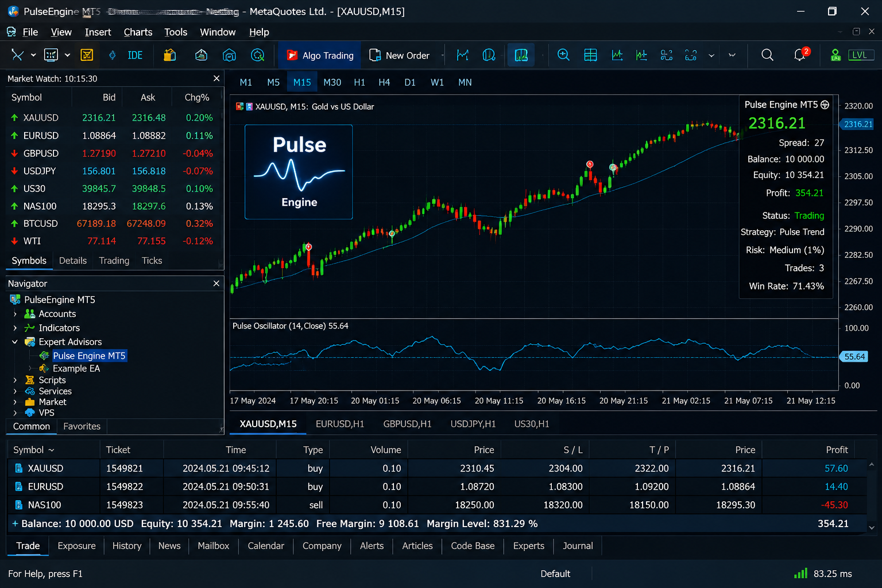Screen dimensions: 882x588
Task: Switch chart timeframe to M5
Action: [273, 83]
